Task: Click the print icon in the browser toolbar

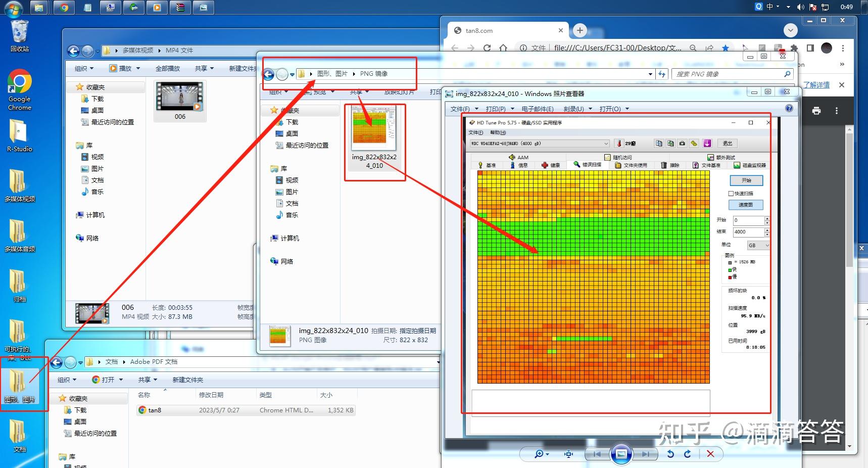Action: point(817,111)
